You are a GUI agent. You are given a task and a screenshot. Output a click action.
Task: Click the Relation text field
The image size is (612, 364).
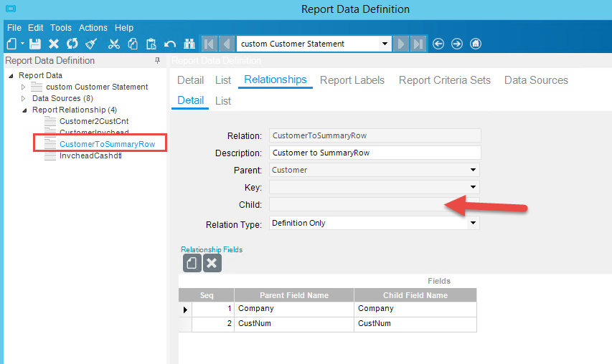point(375,135)
